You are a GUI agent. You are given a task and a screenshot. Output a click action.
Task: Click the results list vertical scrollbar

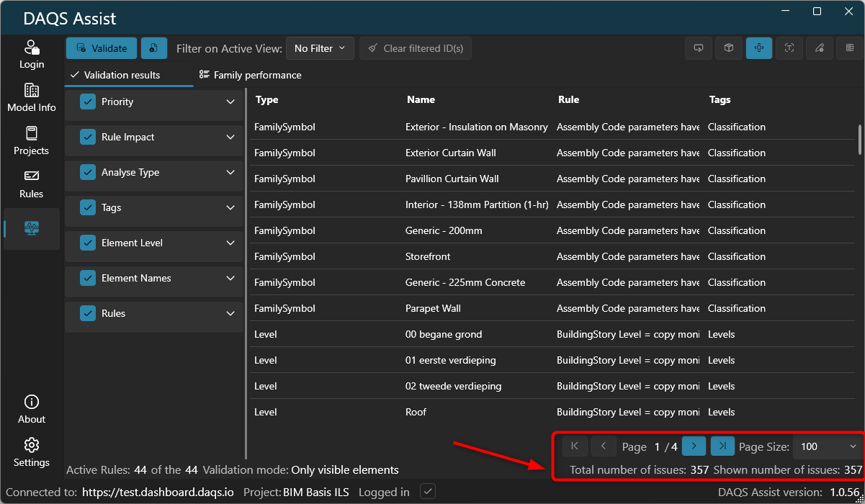(x=859, y=138)
